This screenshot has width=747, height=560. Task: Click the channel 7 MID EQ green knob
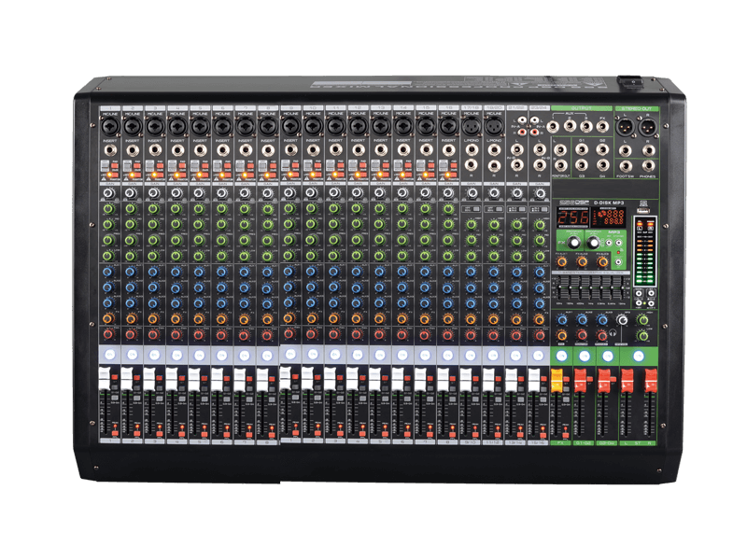coord(245,224)
